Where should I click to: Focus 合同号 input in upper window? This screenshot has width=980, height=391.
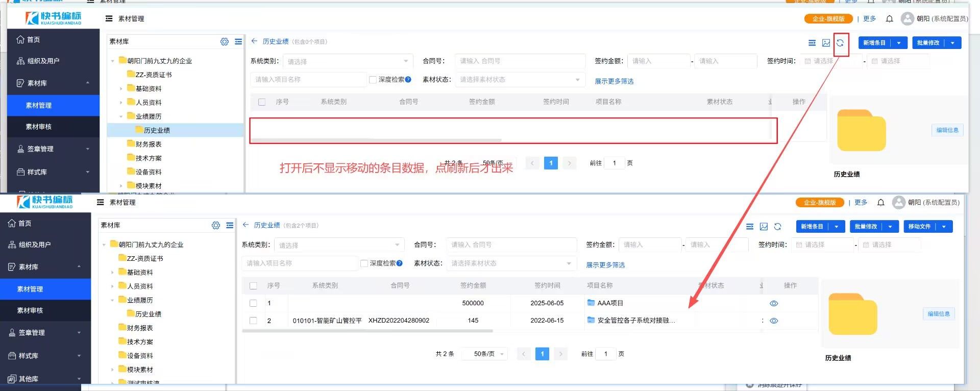pos(520,61)
